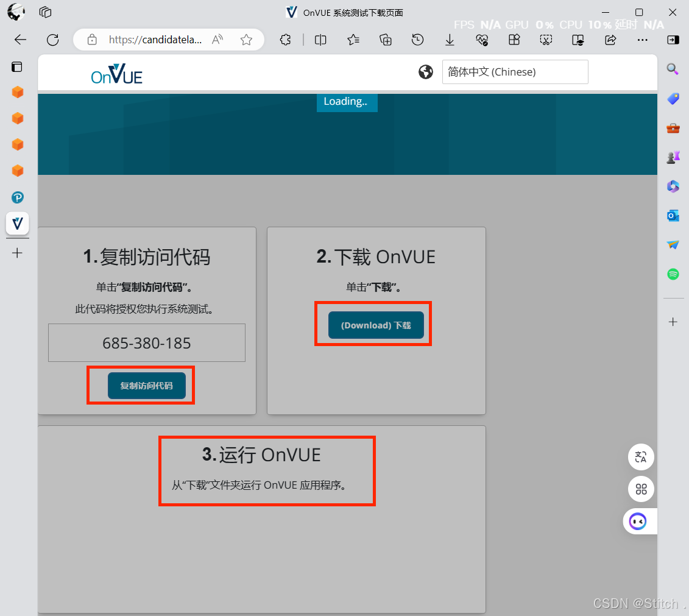This screenshot has height=616, width=689.
Task: Click the access code 685-380-185 field
Action: coord(147,342)
